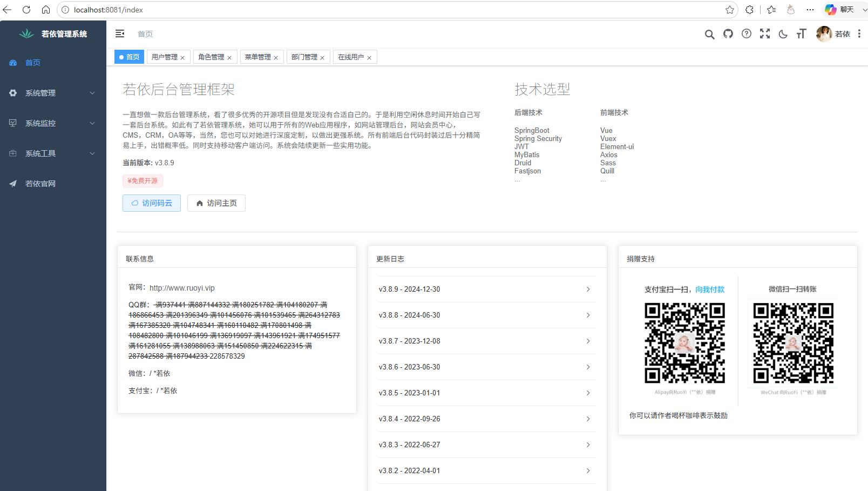Open 若依官网 sidebar link
Viewport: 868px width, 491px height.
point(53,184)
